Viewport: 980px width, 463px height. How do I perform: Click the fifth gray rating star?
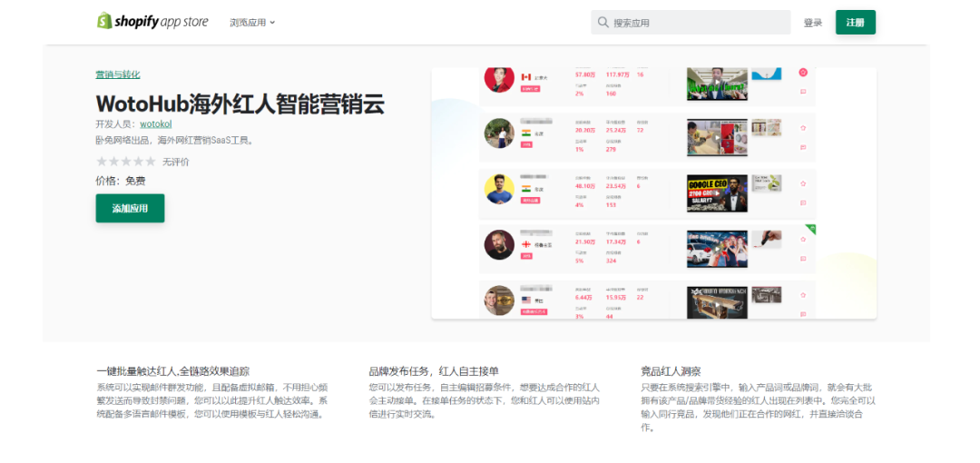pos(150,162)
